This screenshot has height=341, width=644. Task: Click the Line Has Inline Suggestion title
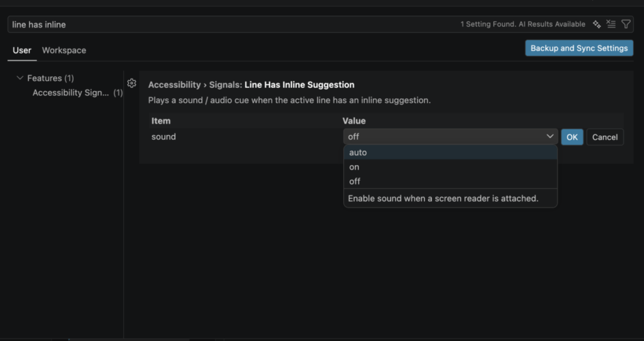tap(299, 85)
